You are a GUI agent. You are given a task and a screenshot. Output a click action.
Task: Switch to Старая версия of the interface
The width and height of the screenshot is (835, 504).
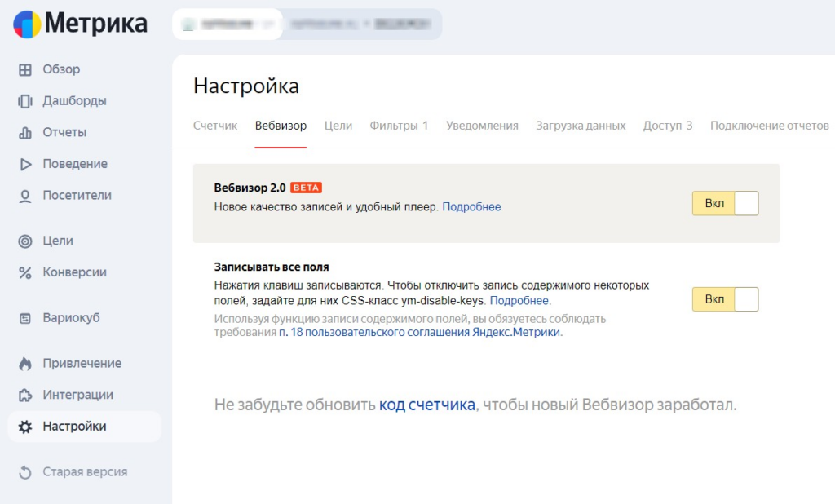(x=84, y=472)
